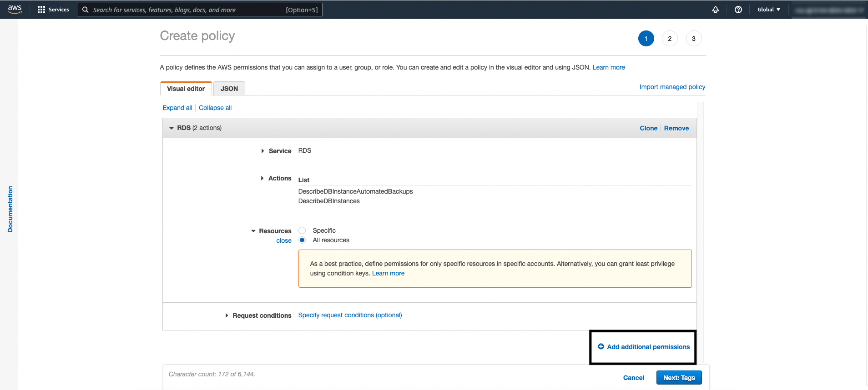Select the Specific resources radio button
Viewport: 868px width, 390px height.
[x=302, y=230]
